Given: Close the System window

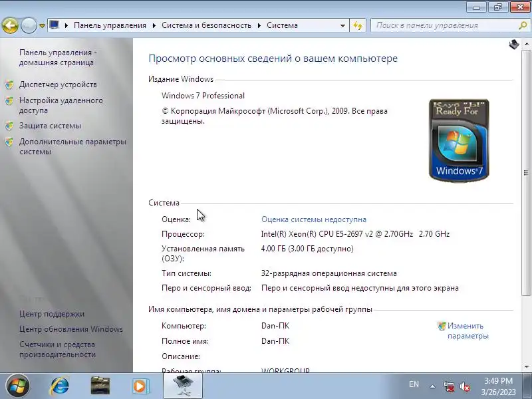Looking at the screenshot, I should pos(520,7).
